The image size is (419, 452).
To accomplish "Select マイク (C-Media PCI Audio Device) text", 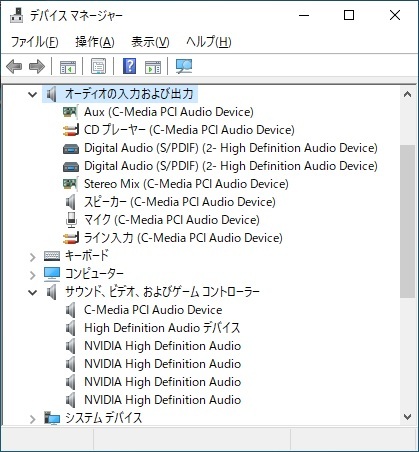I will pos(172,220).
